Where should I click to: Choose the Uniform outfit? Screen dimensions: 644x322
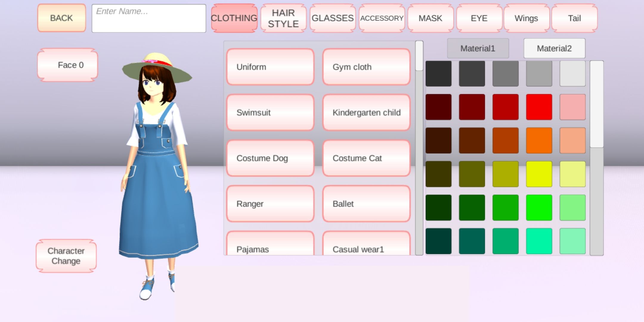point(270,67)
